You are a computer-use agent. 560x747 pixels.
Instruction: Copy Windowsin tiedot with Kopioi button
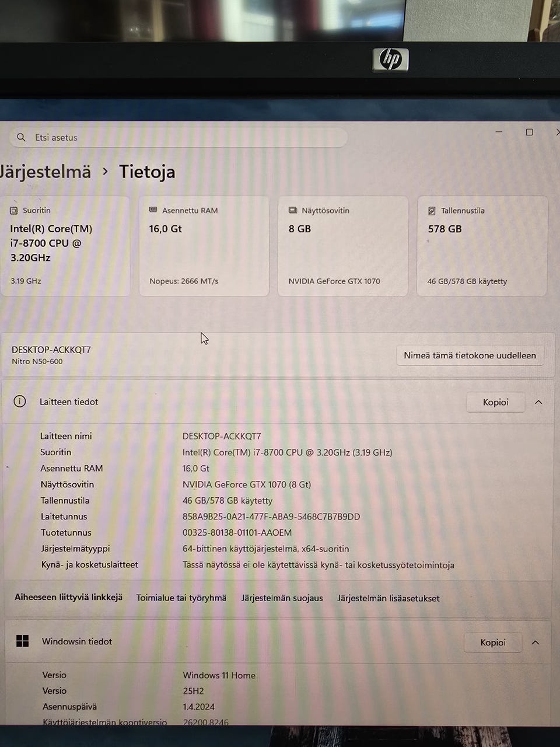pos(493,643)
